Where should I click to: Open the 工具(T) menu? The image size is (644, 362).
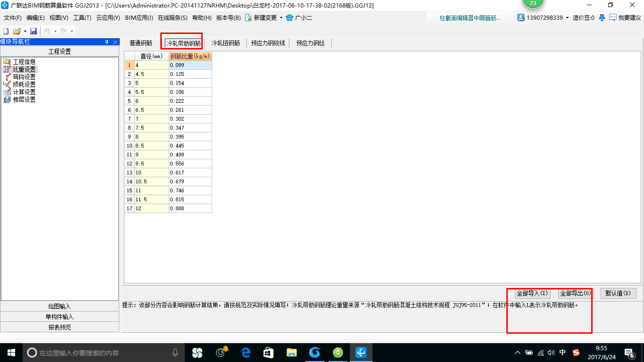[82, 18]
